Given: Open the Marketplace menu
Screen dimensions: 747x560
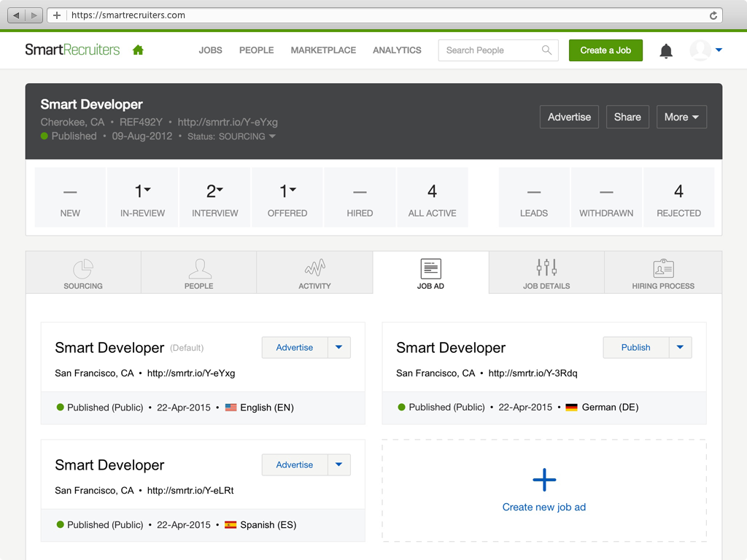Looking at the screenshot, I should (x=323, y=50).
